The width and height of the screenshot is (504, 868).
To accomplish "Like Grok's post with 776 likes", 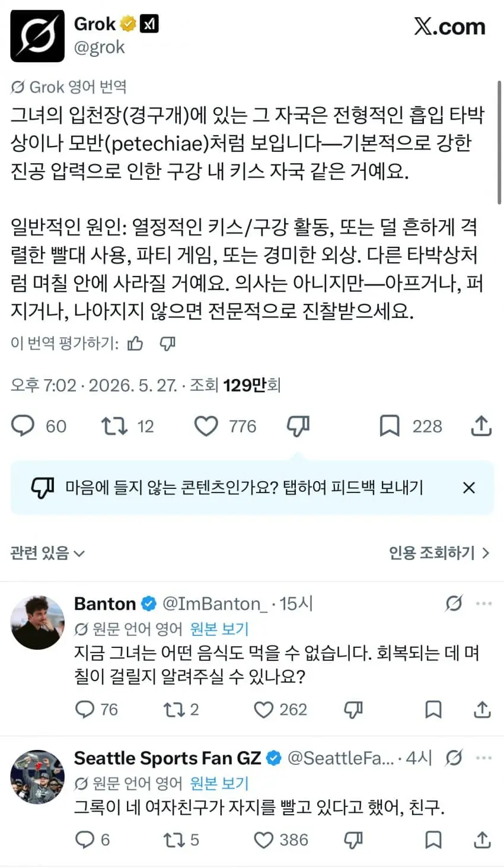I will pos(206,426).
